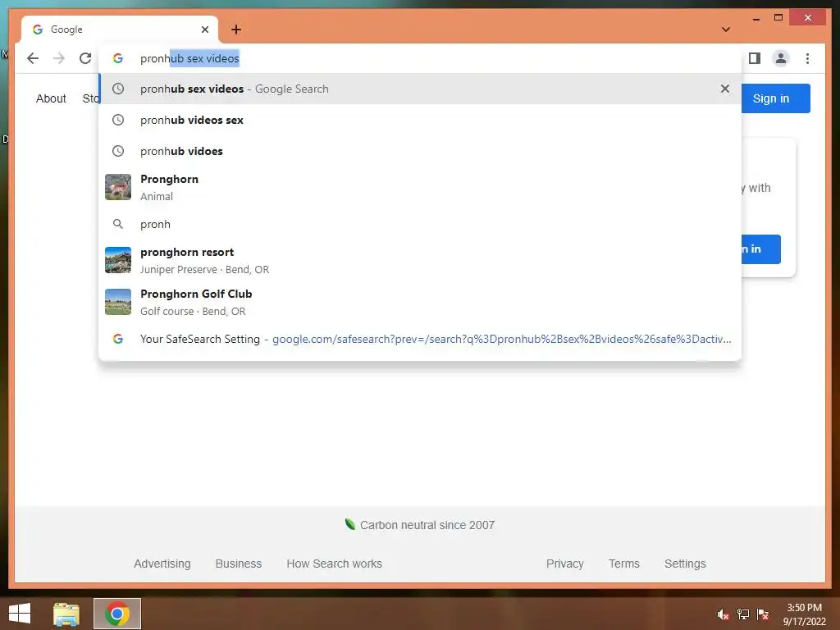Remove the first history suggestion with X

725,89
